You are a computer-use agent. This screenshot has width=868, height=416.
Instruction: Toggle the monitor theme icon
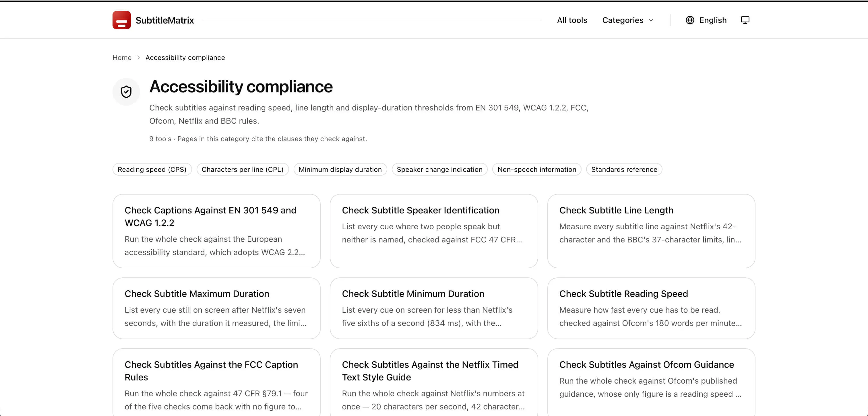pyautogui.click(x=745, y=20)
